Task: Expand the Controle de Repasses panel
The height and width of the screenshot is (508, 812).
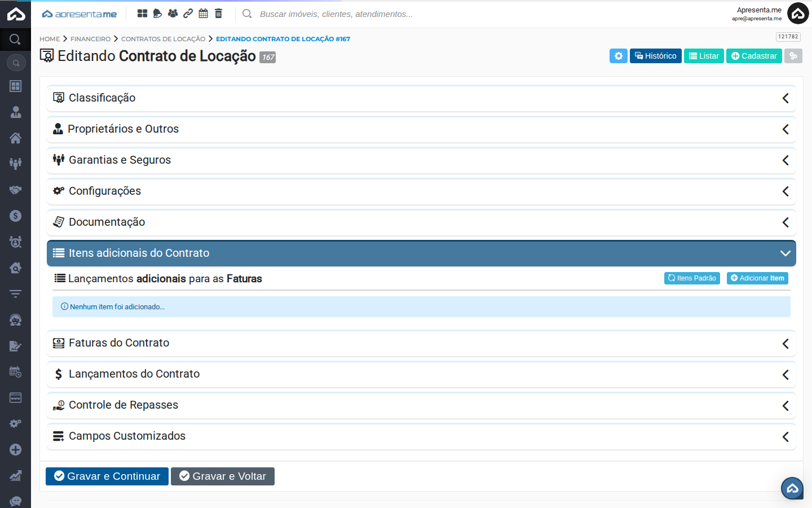Action: (421, 405)
